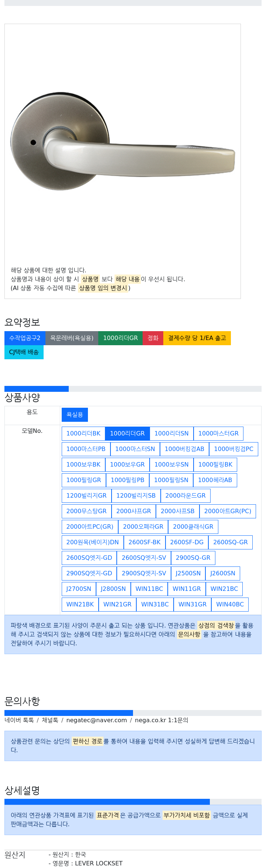Select model 1200빌리지SB

point(136,496)
